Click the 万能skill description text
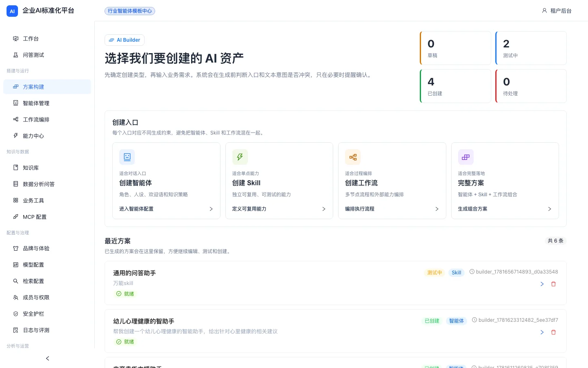The image size is (588, 368). [123, 283]
